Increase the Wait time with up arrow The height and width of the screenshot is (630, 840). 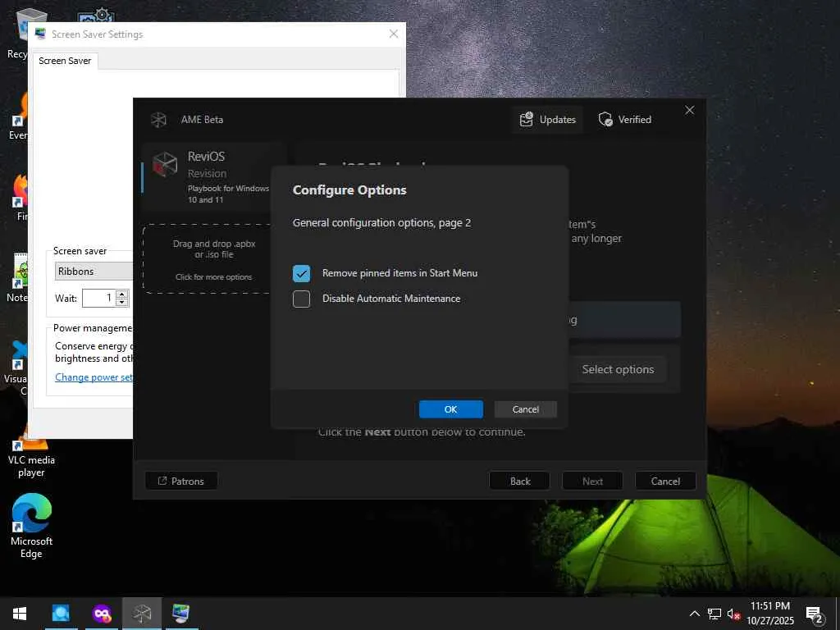point(122,294)
